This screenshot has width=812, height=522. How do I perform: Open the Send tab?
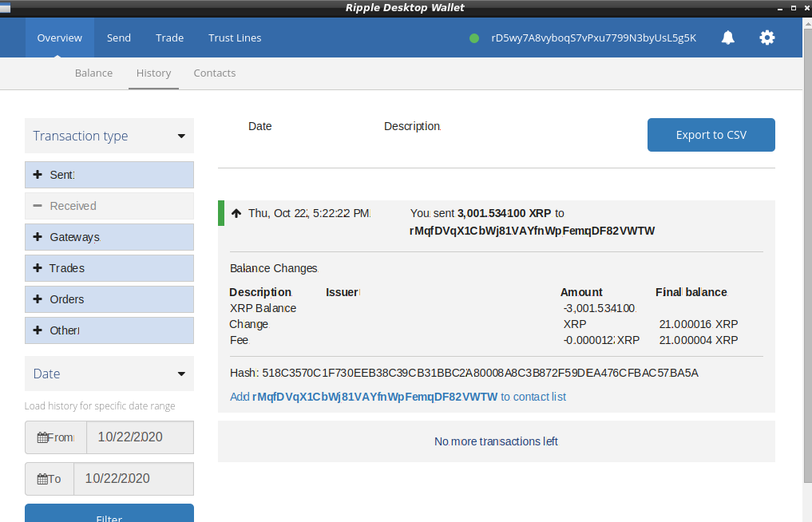[x=119, y=38]
